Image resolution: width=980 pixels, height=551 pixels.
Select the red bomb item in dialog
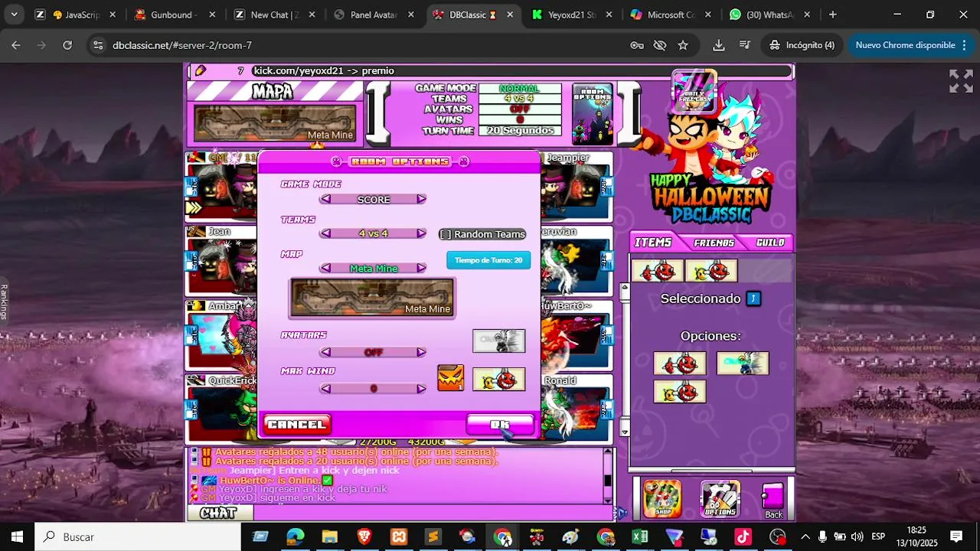coord(499,380)
